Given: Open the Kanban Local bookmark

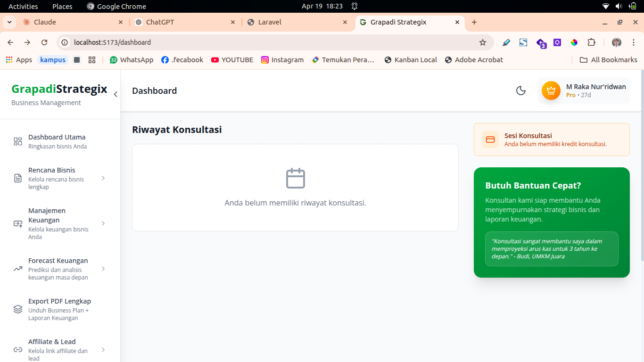Looking at the screenshot, I should (x=411, y=60).
